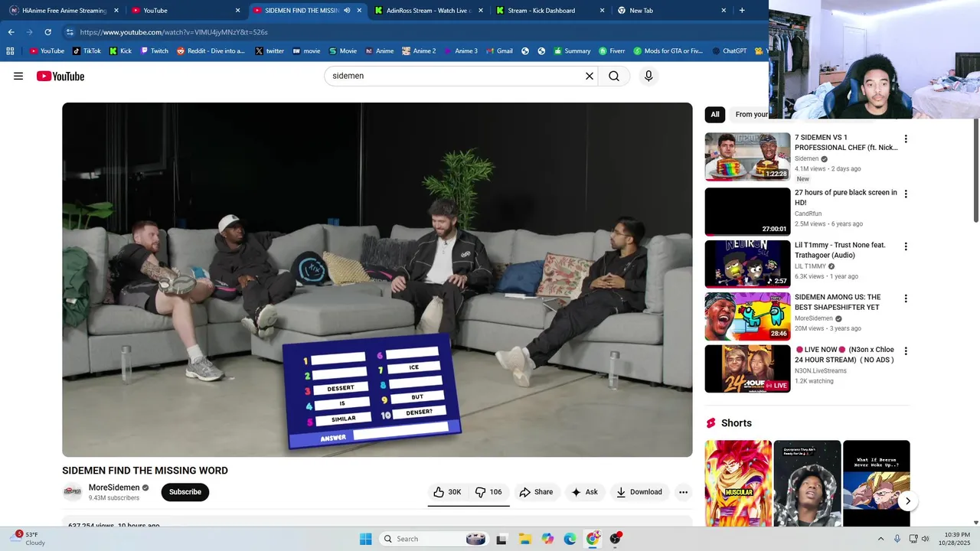Open the CandRfun channel name
Screen dimensions: 980x551
[x=808, y=214]
